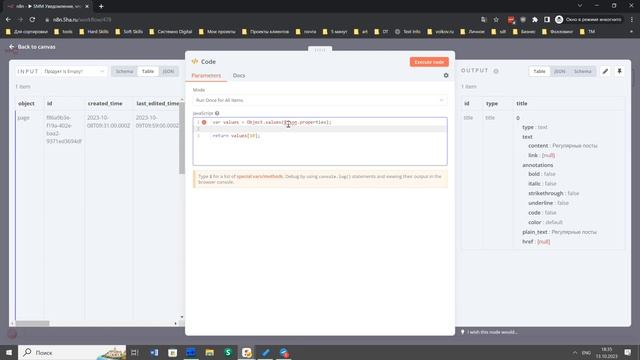Image resolution: width=640 pixels, height=360 pixels.
Task: Click the input table horizontal scrollbar
Action: pos(33,323)
